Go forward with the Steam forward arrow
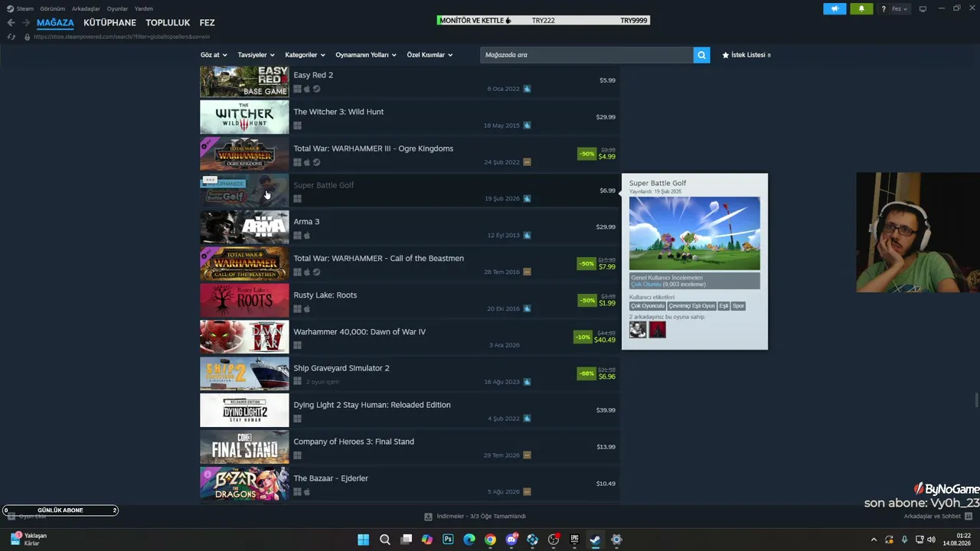This screenshot has width=980, height=551. pyautogui.click(x=25, y=23)
